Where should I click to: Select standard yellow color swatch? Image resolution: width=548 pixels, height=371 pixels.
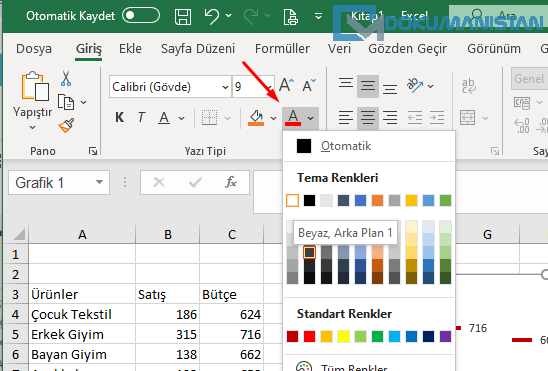click(x=343, y=336)
